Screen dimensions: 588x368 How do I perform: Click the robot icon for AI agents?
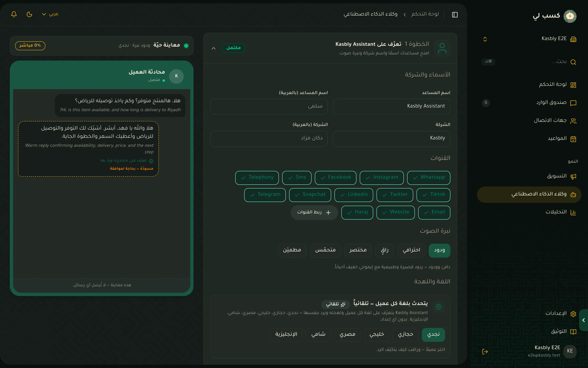click(x=573, y=194)
